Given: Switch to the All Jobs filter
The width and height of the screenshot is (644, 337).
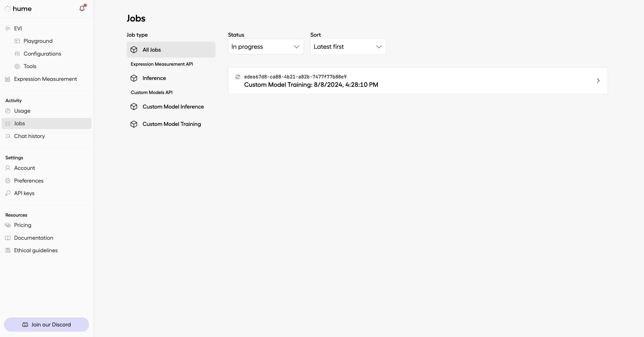Looking at the screenshot, I should pos(171,50).
